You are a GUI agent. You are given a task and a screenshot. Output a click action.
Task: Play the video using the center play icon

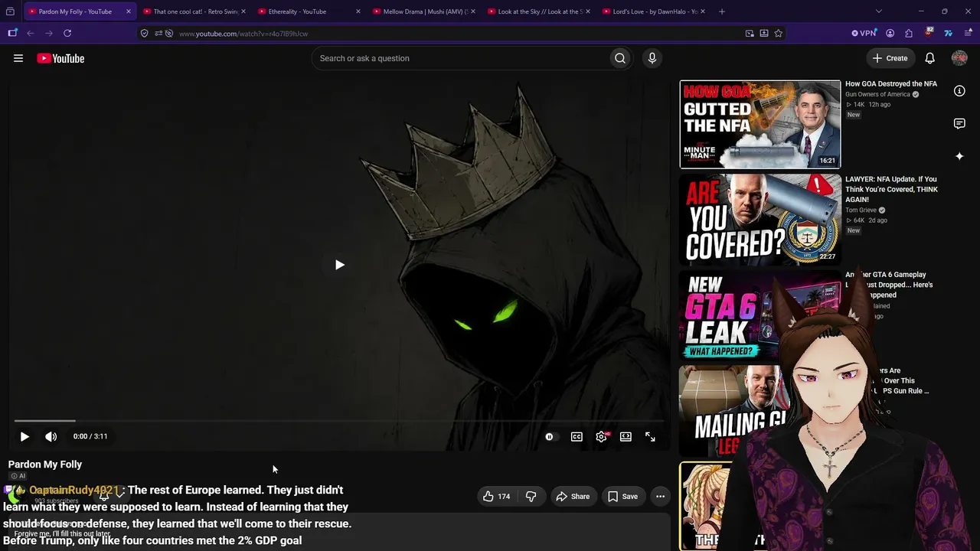[340, 265]
